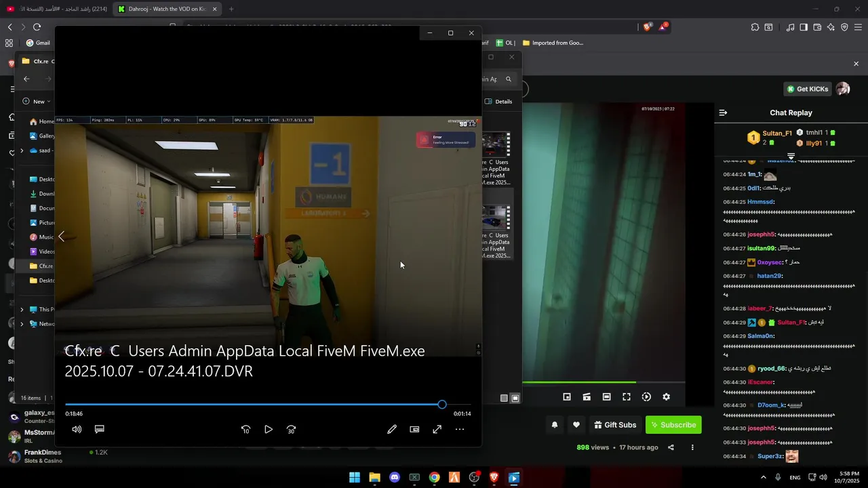Dismiss the browser notification bar
The image size is (868, 488).
pyautogui.click(x=856, y=64)
